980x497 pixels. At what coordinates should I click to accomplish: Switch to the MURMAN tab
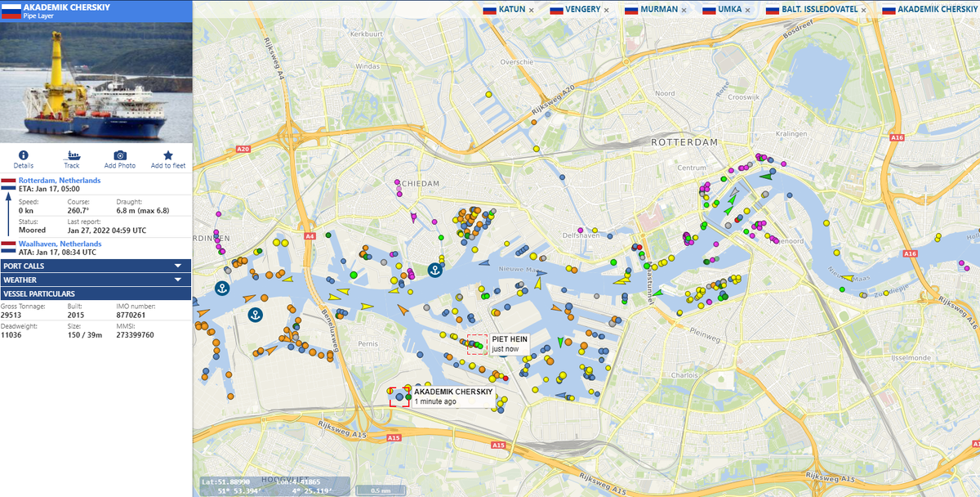click(x=660, y=10)
